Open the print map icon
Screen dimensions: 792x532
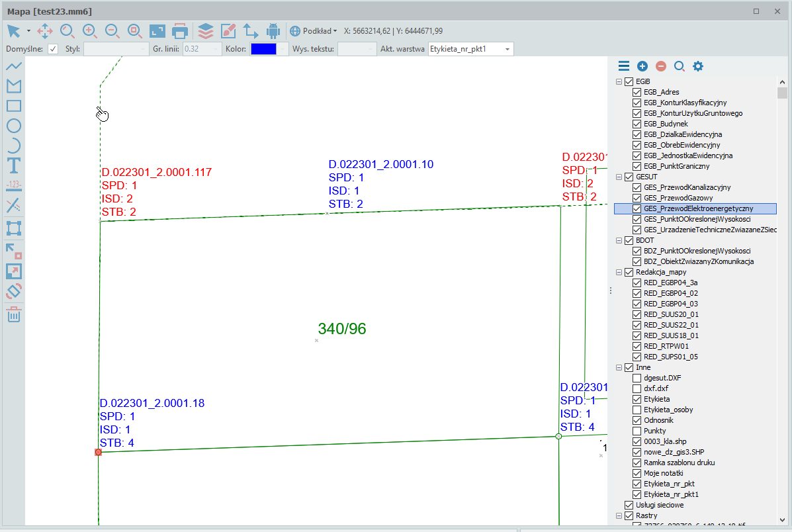pyautogui.click(x=180, y=31)
